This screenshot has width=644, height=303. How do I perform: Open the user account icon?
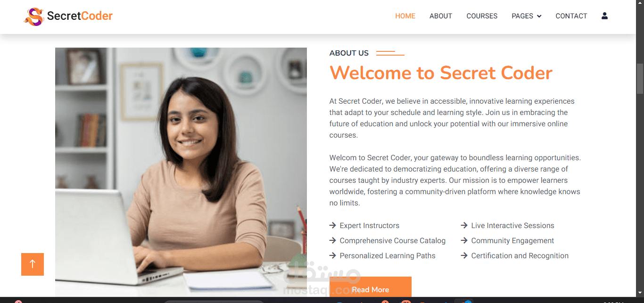pyautogui.click(x=604, y=16)
